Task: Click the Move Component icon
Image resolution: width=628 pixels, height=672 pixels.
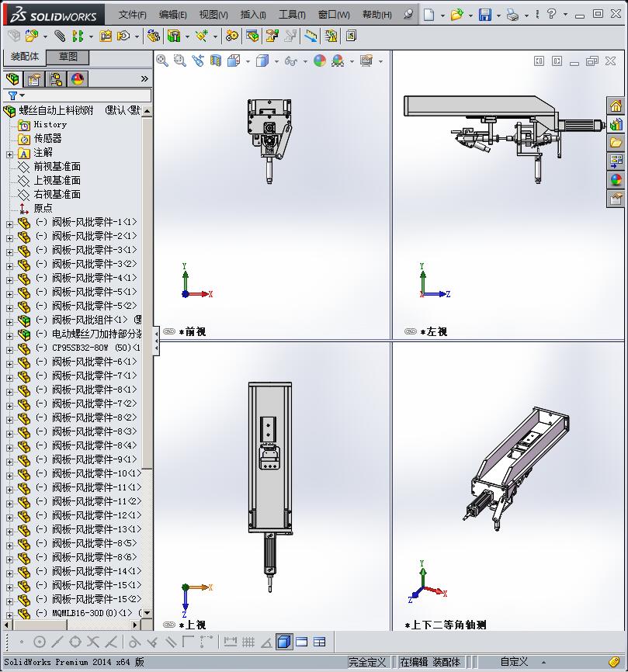Action: click(x=123, y=36)
